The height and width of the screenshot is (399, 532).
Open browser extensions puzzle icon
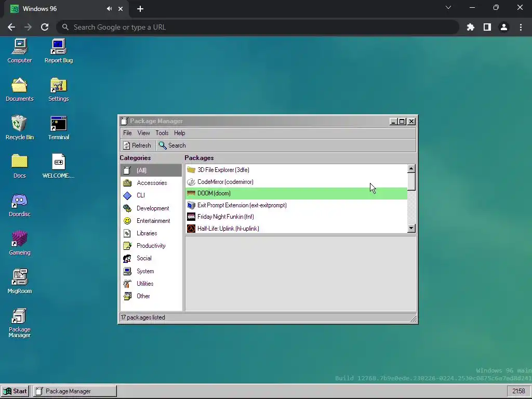471,27
